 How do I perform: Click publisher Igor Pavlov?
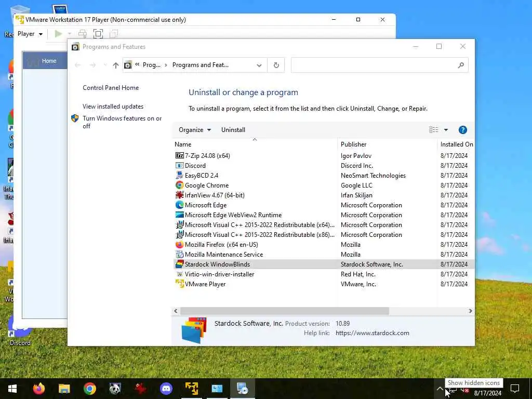point(356,155)
